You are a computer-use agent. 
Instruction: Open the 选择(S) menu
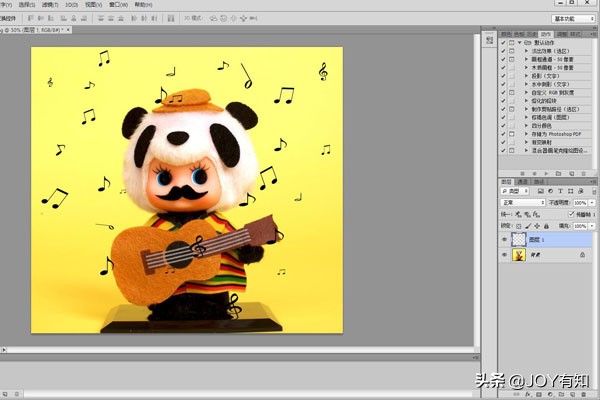[27, 5]
